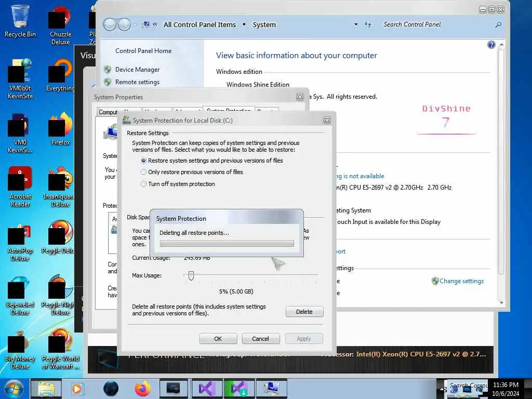The image size is (532, 399).
Task: Close the System Protection for Local Disk dialog
Action: 327,121
